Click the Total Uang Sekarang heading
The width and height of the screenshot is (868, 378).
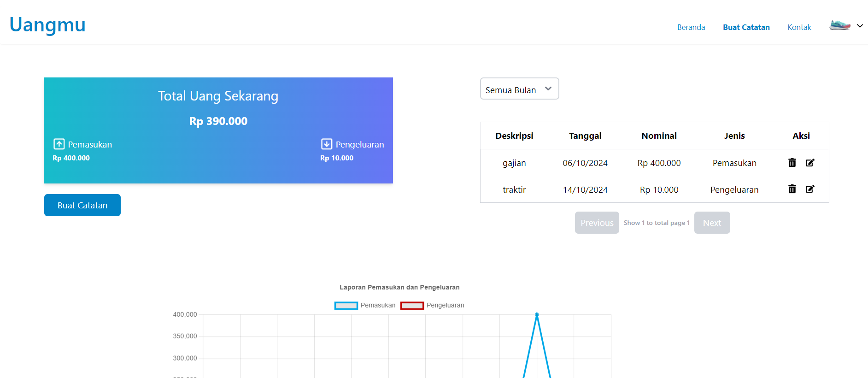tap(218, 96)
